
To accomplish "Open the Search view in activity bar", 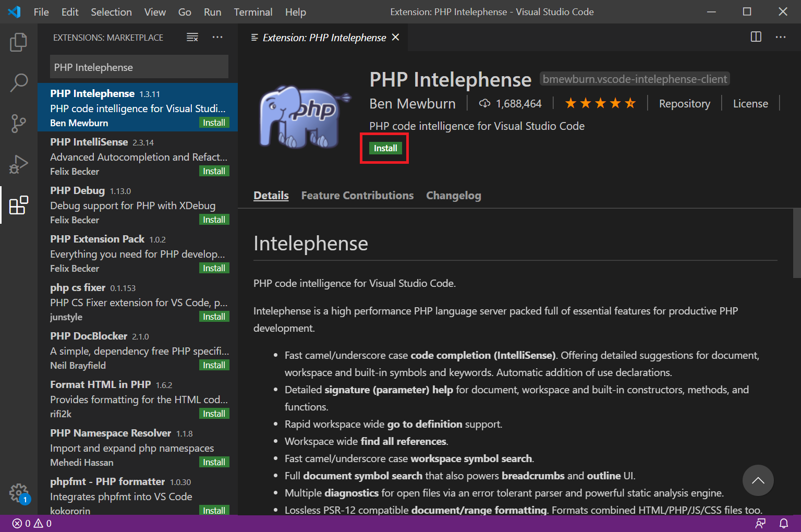I will (18, 82).
